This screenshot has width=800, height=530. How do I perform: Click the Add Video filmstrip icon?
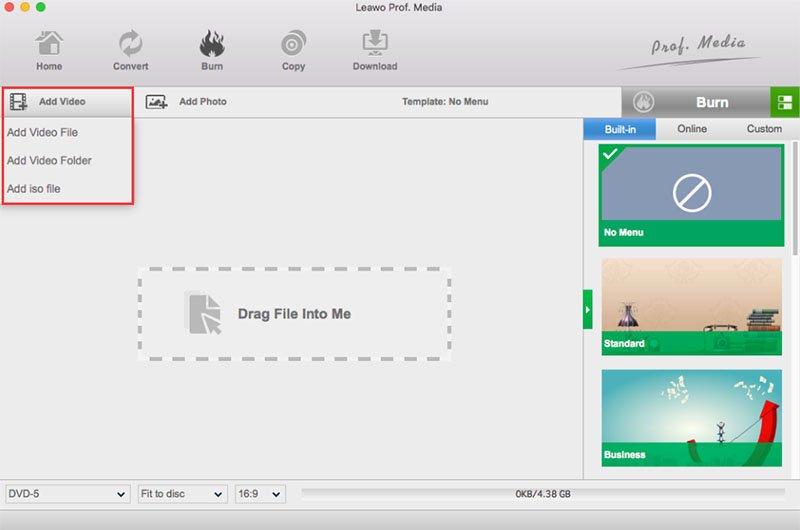click(19, 102)
